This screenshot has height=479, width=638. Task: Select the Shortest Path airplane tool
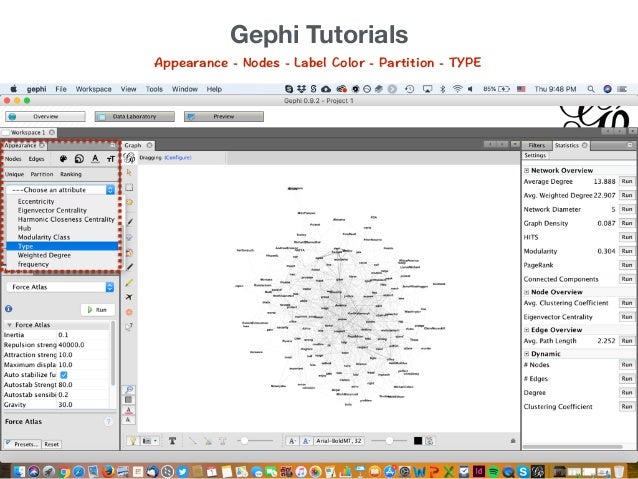click(129, 297)
